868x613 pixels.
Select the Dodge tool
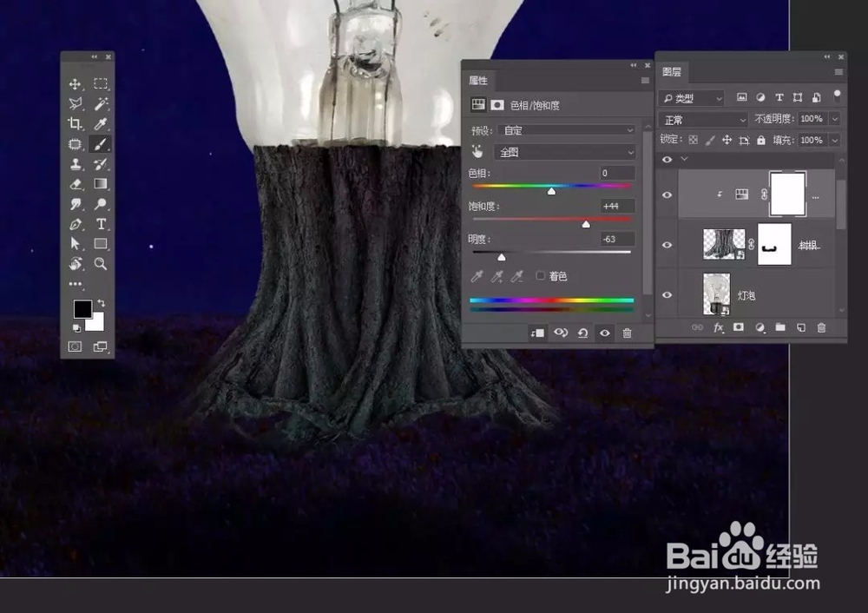[101, 204]
